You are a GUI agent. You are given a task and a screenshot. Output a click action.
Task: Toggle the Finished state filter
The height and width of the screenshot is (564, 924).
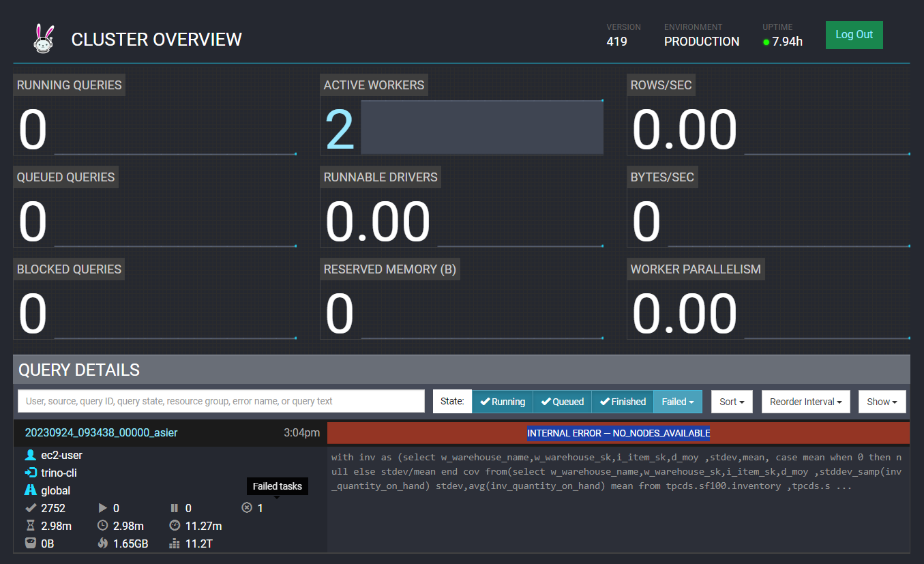coord(623,402)
